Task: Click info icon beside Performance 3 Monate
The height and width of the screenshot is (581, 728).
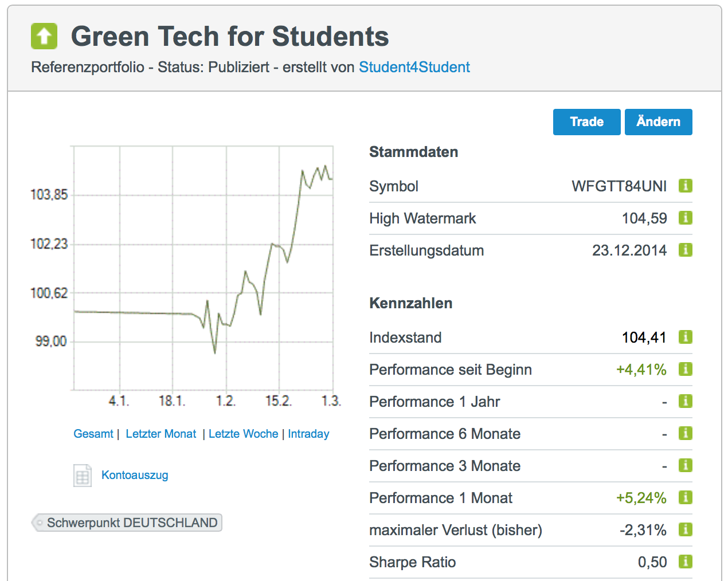Action: [x=685, y=465]
